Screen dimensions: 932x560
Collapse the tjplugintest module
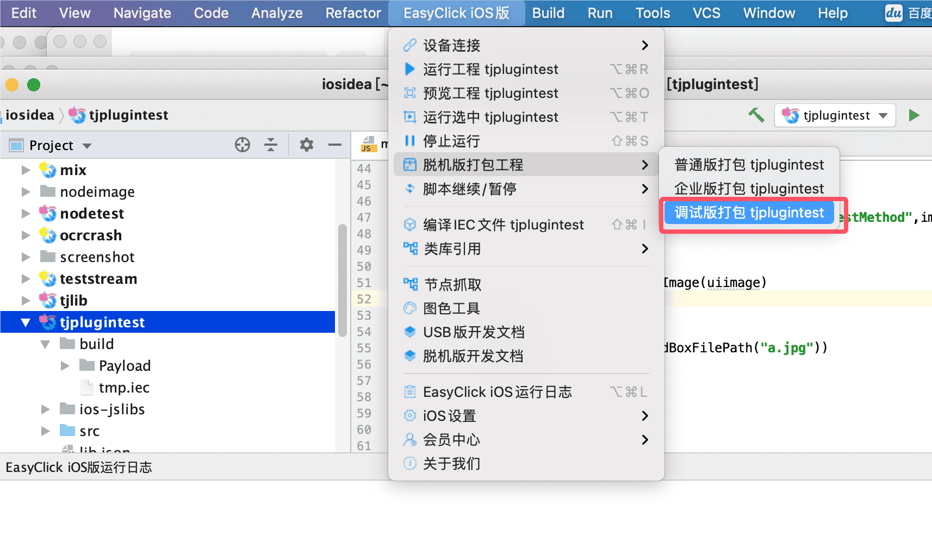26,322
